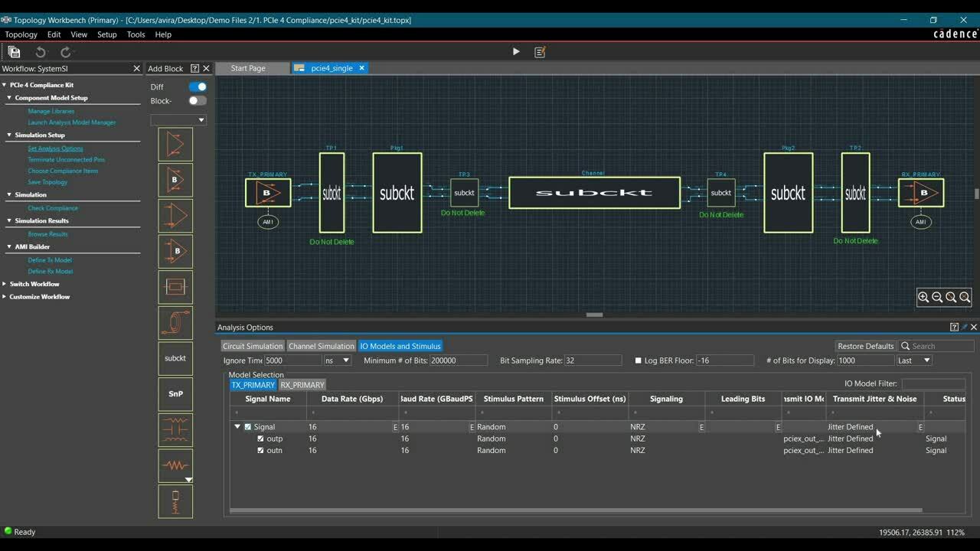The height and width of the screenshot is (551, 980).
Task: Select the RX_PRIMARY model tab
Action: pyautogui.click(x=302, y=385)
